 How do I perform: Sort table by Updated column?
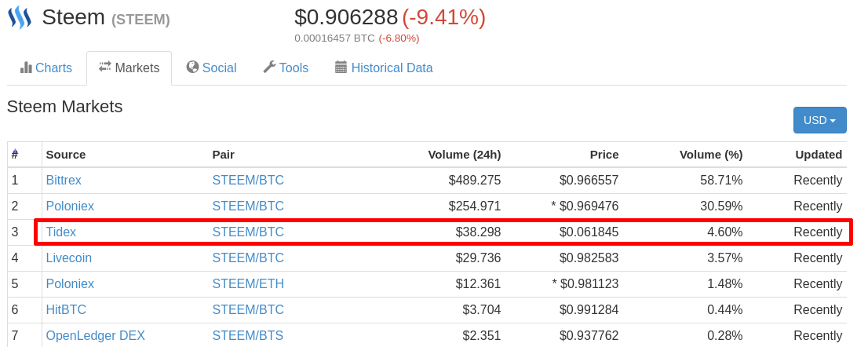[x=819, y=155]
